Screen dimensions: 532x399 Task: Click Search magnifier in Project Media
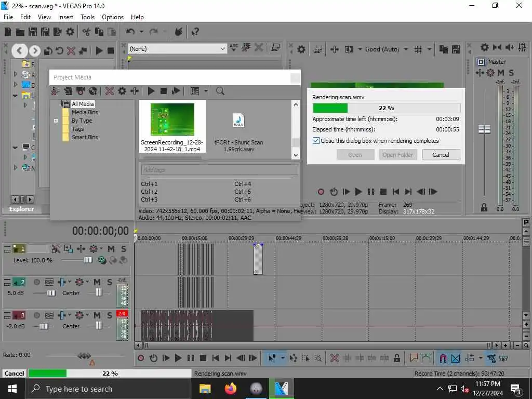click(220, 91)
